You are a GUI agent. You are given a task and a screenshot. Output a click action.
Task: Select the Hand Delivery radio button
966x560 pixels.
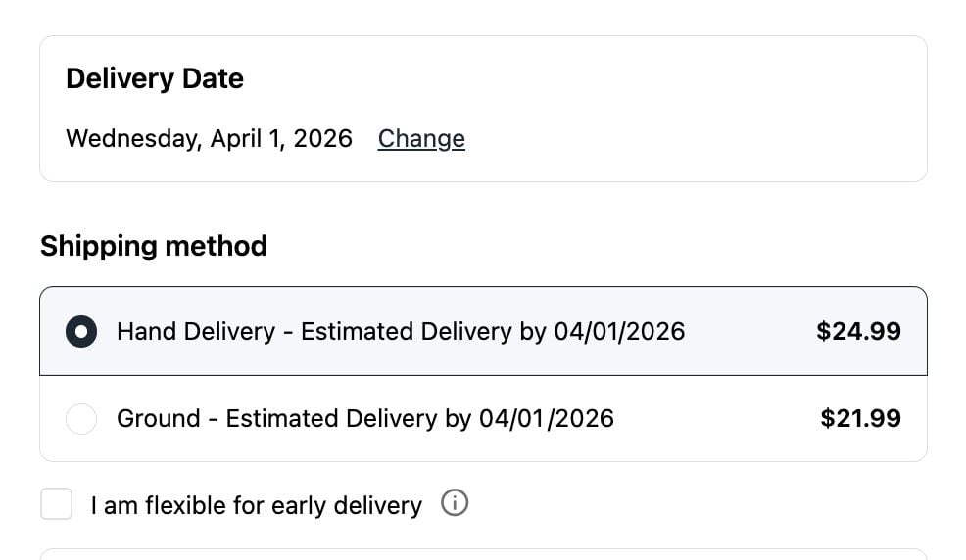click(x=81, y=332)
